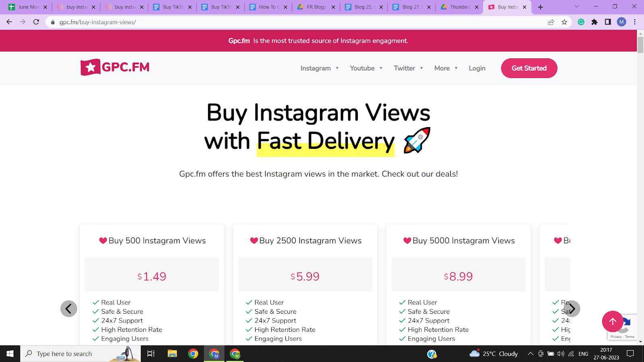The width and height of the screenshot is (644, 362).
Task: Open Chrome's three-dot menu
Action: point(635,22)
